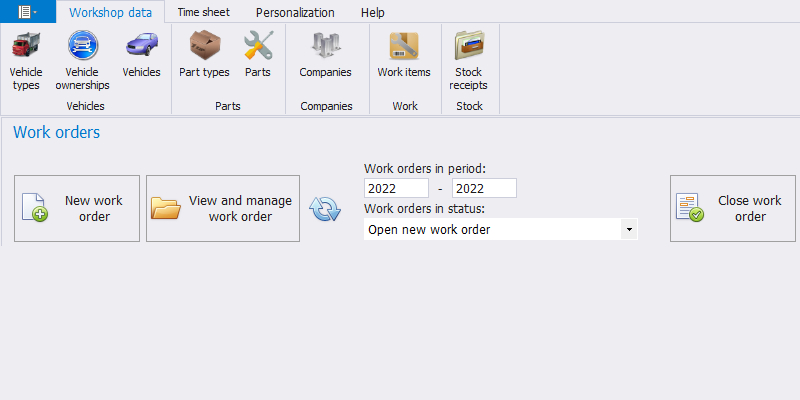Click the Vehicles car icon
Image resolution: width=800 pixels, height=400 pixels.
(141, 47)
